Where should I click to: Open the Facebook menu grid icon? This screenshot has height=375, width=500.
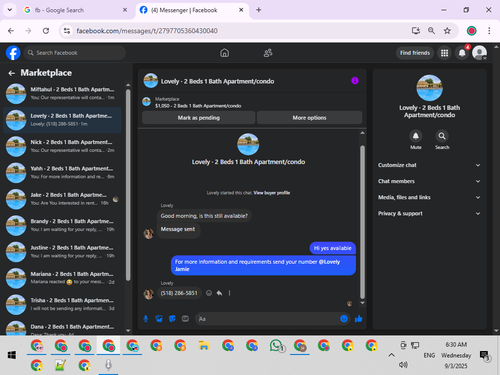444,53
